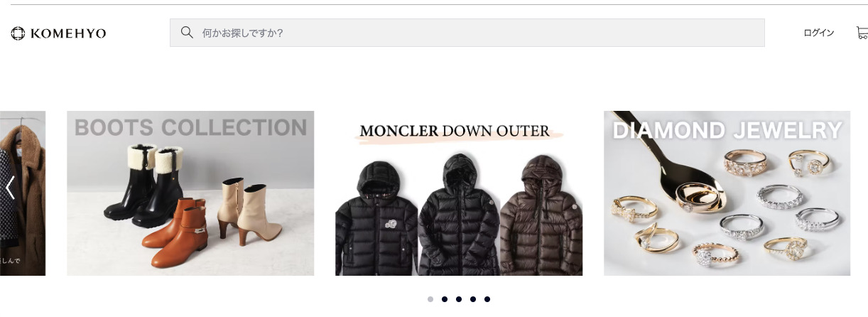Jump to the fourth carousel dot
The width and height of the screenshot is (868, 317).
[x=473, y=299]
